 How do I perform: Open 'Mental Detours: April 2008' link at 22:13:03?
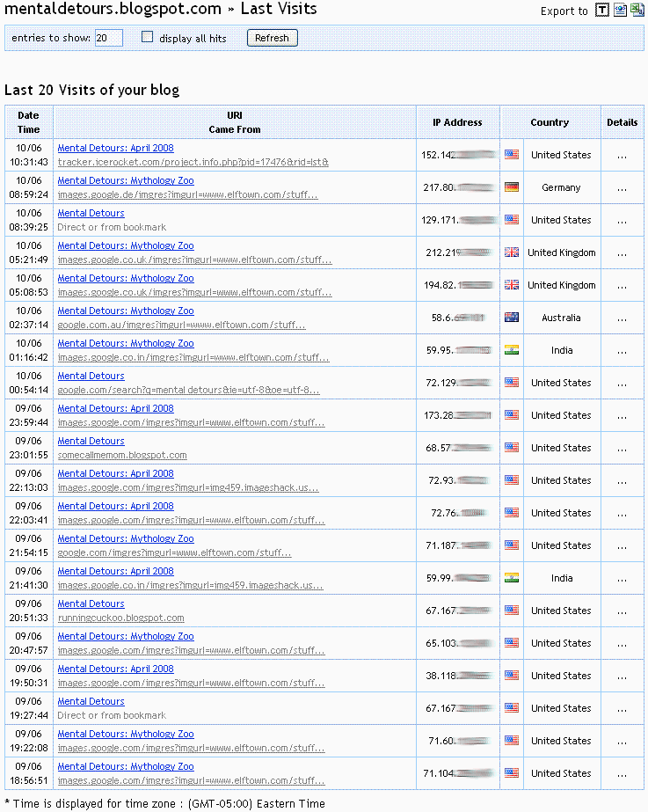pyautogui.click(x=115, y=474)
